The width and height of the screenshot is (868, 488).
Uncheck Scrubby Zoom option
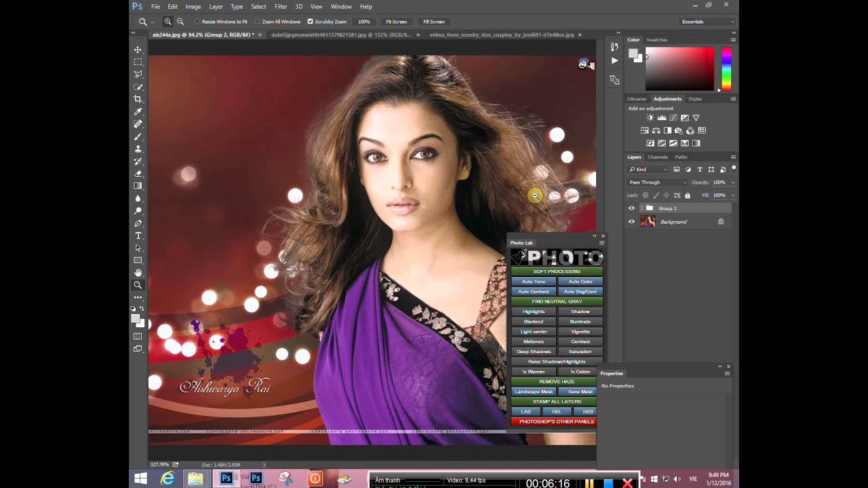[311, 22]
